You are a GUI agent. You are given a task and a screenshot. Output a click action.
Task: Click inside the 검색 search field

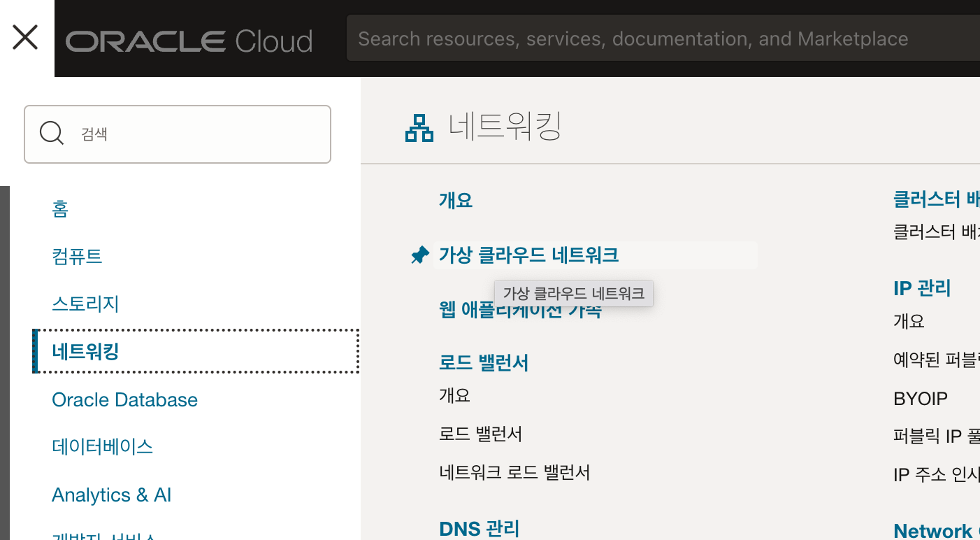coord(177,134)
